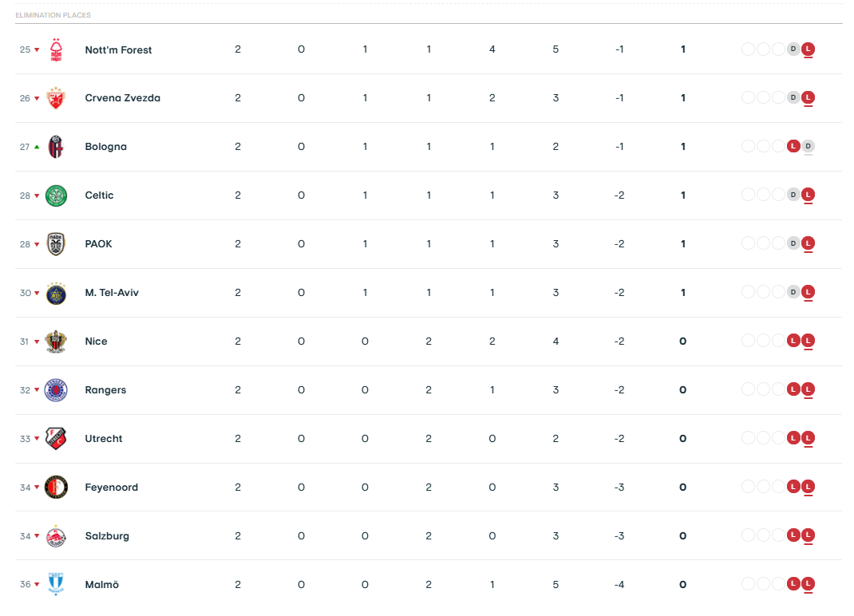Click the M. Tel-Aviv club crest
This screenshot has height=616, width=854.
pos(56,293)
